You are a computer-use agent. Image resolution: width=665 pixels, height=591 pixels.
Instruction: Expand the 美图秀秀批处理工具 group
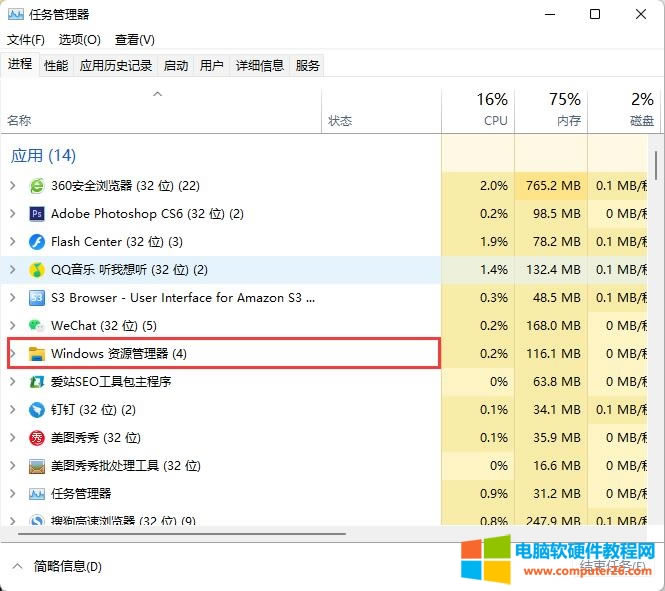click(13, 466)
